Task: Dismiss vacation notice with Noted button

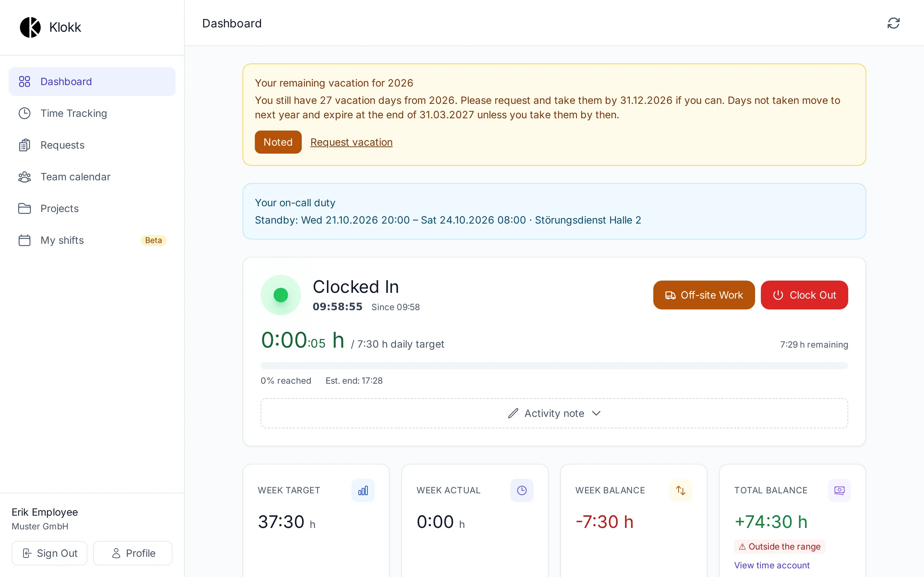Action: point(278,142)
